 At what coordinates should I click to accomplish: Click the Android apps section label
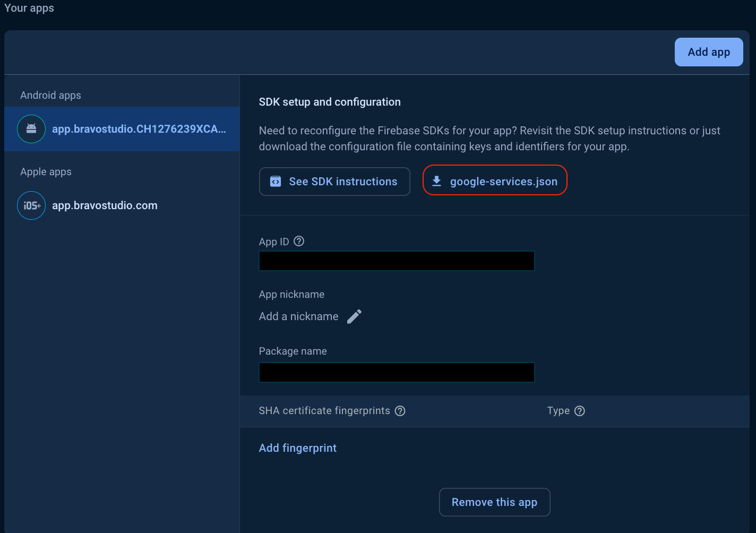click(x=50, y=95)
